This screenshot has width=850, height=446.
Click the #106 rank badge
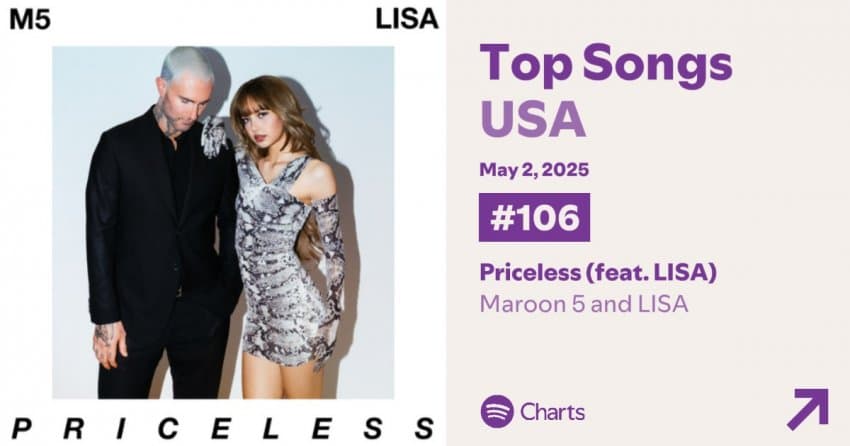[x=534, y=217]
